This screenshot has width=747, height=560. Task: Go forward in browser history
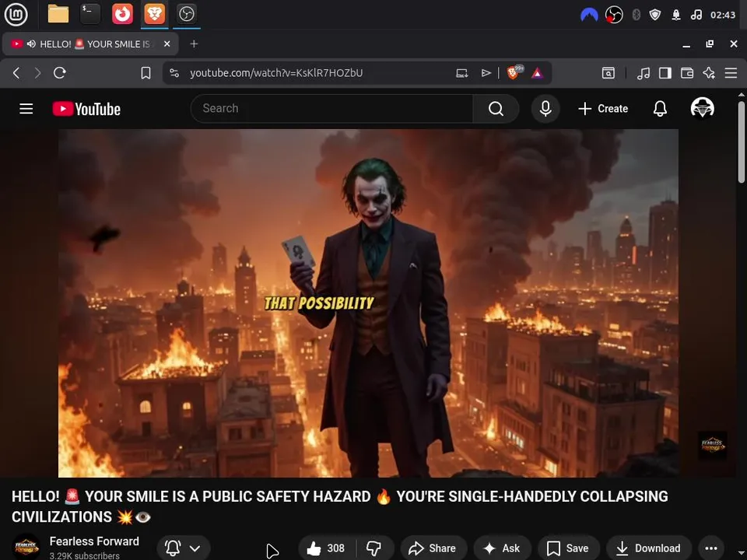[37, 73]
